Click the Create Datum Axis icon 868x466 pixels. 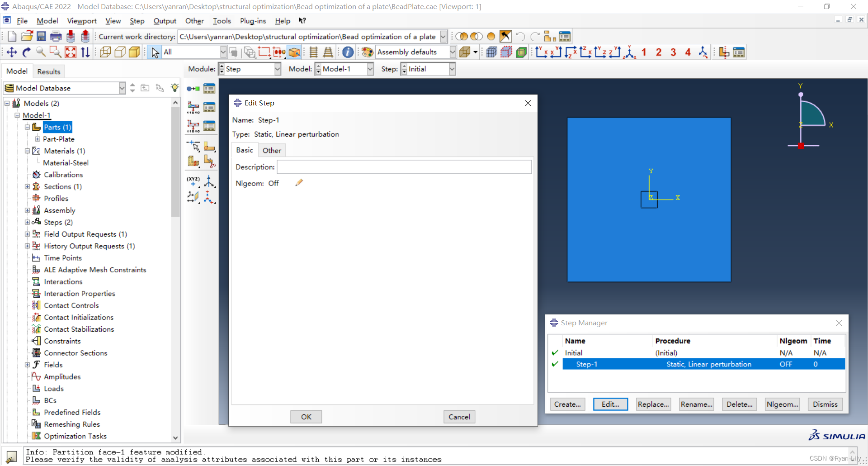209,181
